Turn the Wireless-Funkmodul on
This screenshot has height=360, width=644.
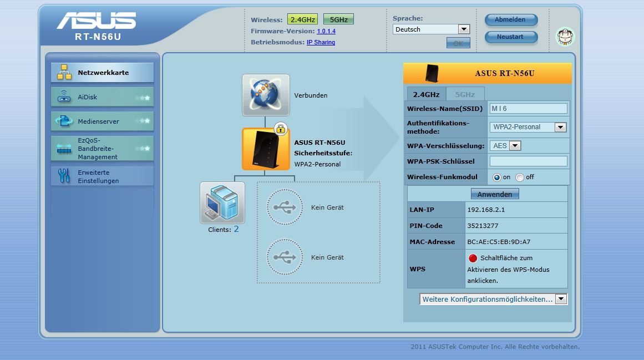coord(497,178)
